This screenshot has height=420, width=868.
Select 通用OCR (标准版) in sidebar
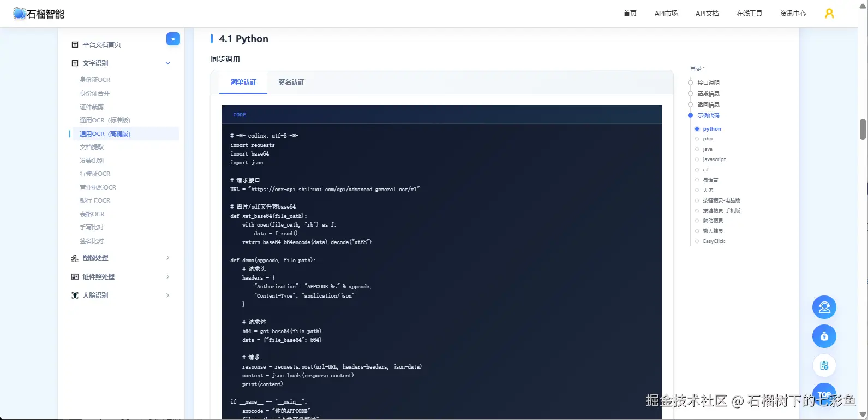coord(105,120)
